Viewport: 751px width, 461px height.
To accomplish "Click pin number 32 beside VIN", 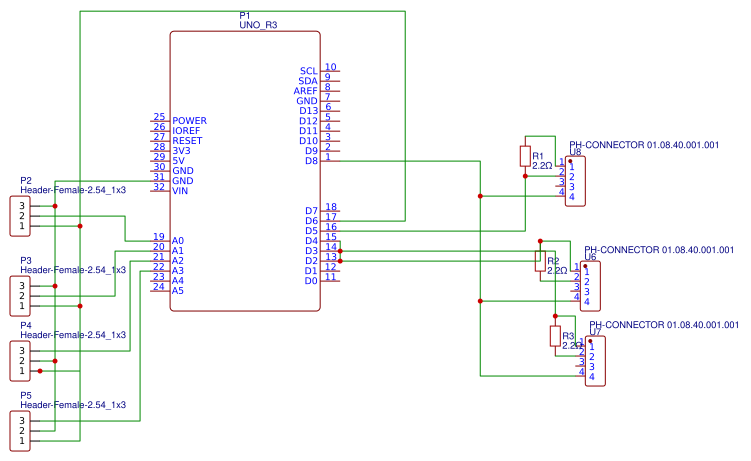I will (159, 187).
